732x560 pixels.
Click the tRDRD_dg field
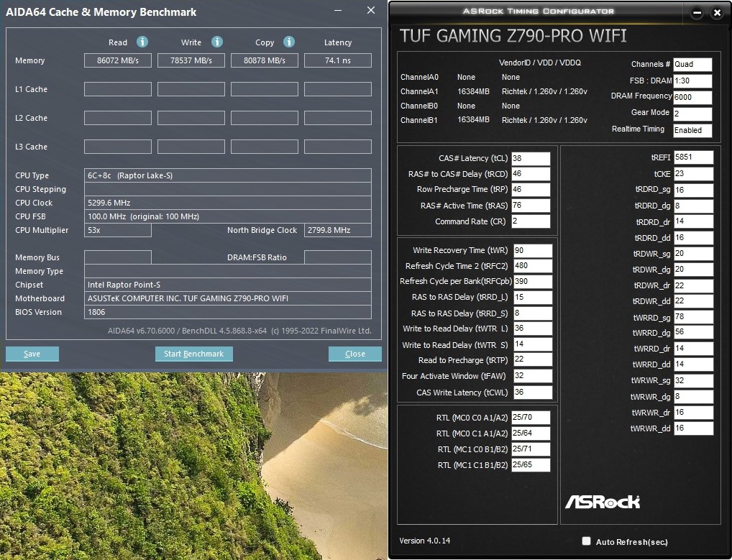693,206
